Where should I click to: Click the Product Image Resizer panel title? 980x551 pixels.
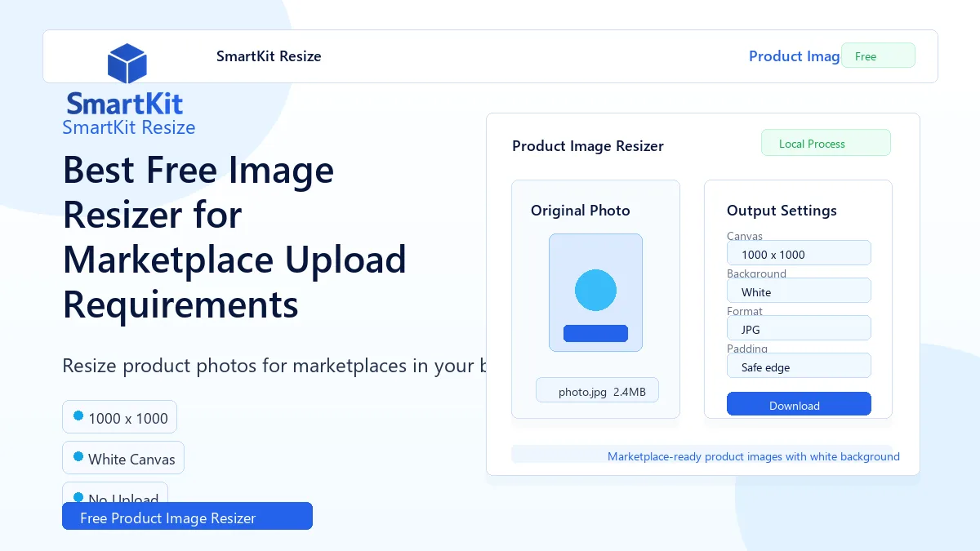click(588, 146)
